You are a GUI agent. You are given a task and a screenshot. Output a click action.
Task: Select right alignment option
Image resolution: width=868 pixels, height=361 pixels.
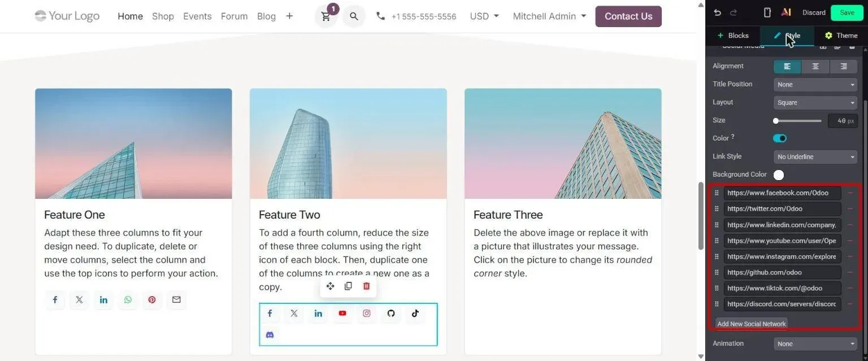tap(844, 66)
